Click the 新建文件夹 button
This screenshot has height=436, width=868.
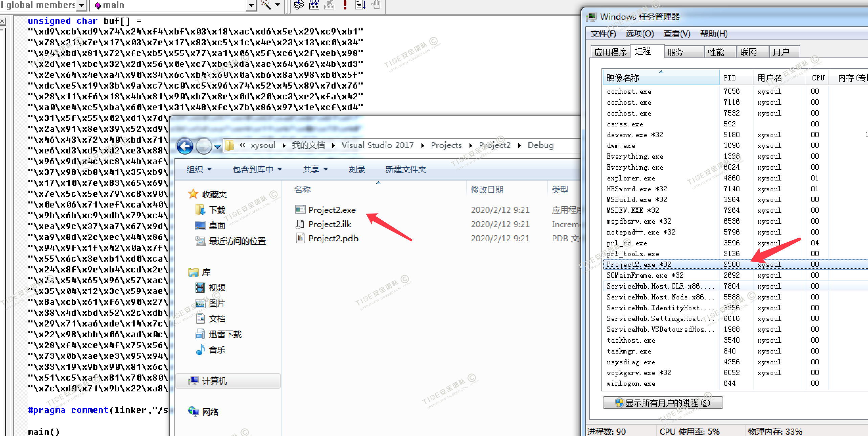tap(405, 169)
